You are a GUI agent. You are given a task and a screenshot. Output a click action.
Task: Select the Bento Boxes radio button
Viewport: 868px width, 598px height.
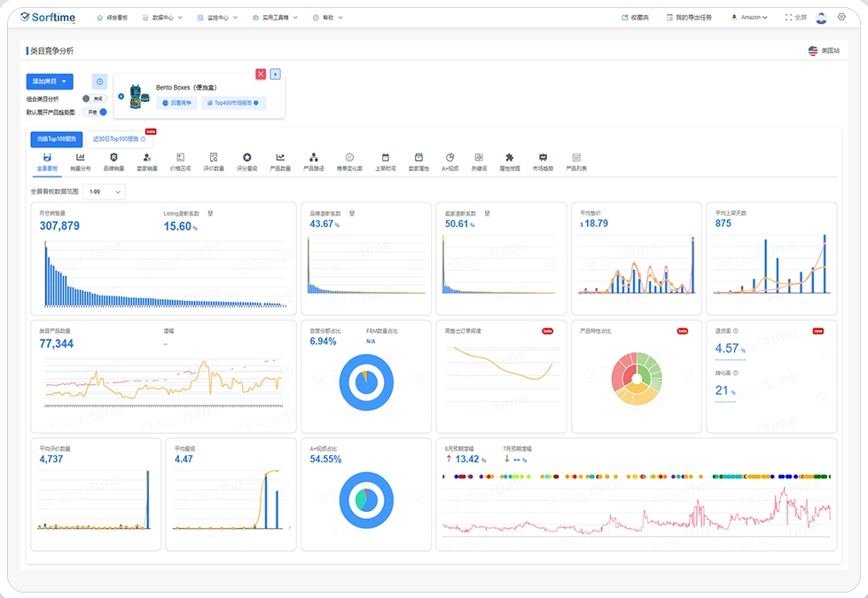[x=121, y=96]
